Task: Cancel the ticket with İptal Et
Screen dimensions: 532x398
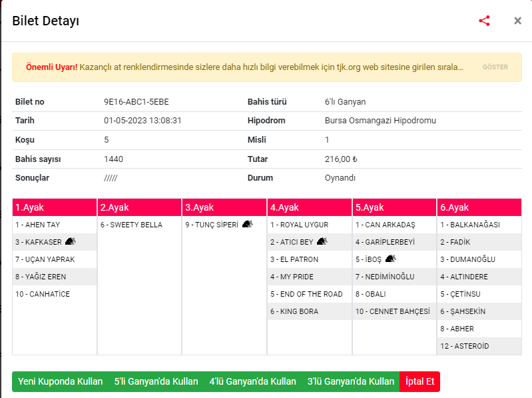Action: click(x=419, y=381)
